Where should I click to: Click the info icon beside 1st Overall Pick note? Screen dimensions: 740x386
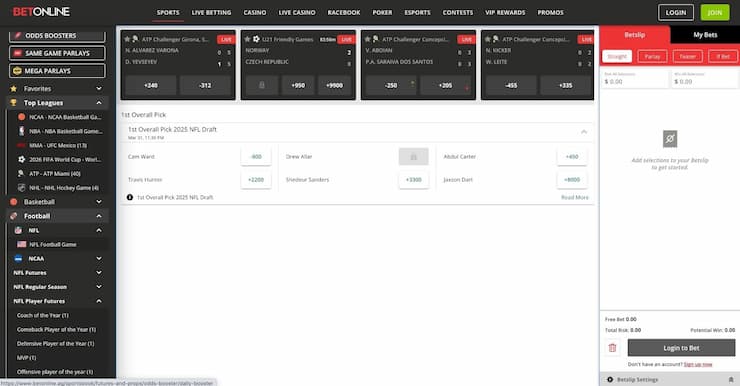pos(130,197)
